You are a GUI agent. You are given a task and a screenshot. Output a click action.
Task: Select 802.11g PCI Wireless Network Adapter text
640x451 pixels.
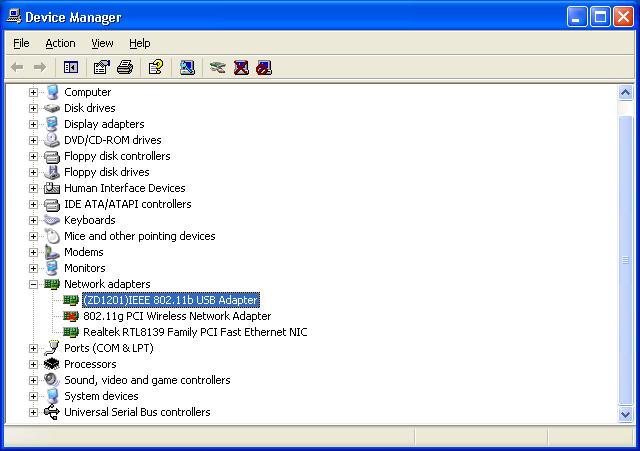pyautogui.click(x=177, y=316)
